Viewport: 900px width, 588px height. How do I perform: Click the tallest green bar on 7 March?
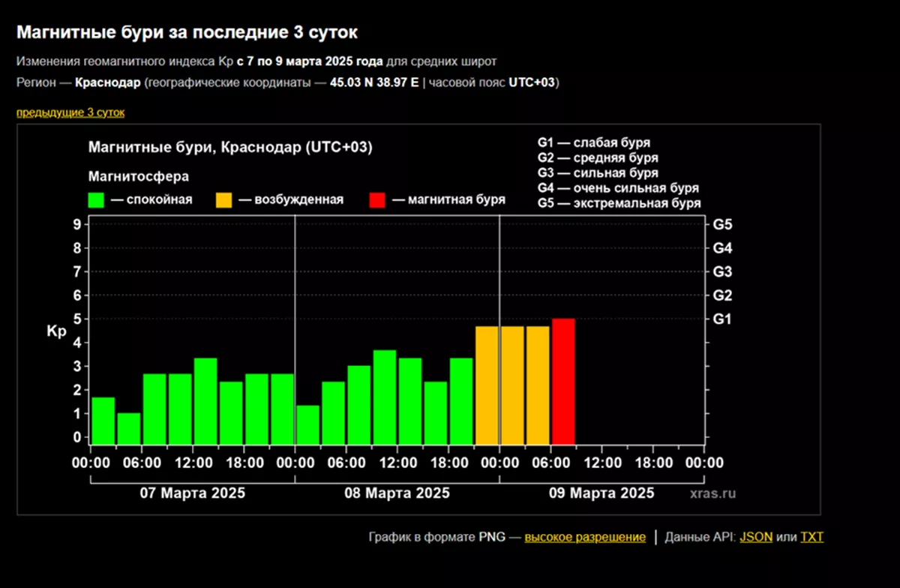coord(205,400)
